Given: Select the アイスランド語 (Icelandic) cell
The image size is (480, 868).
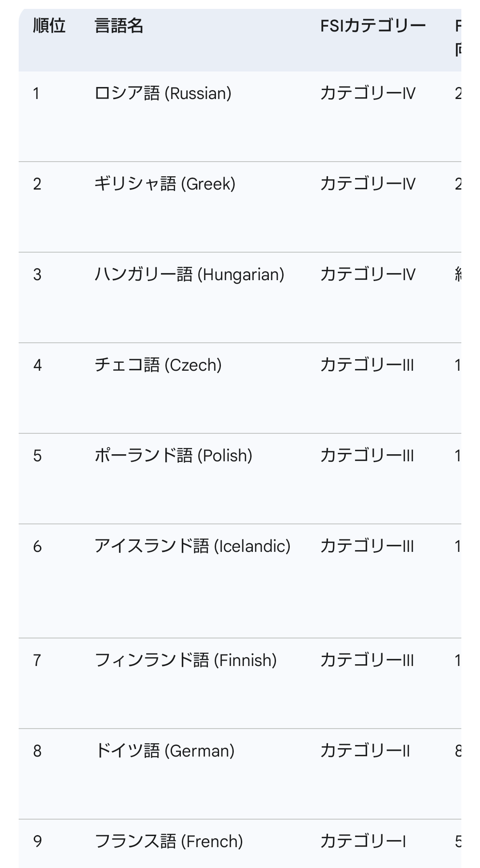Looking at the screenshot, I should point(192,546).
